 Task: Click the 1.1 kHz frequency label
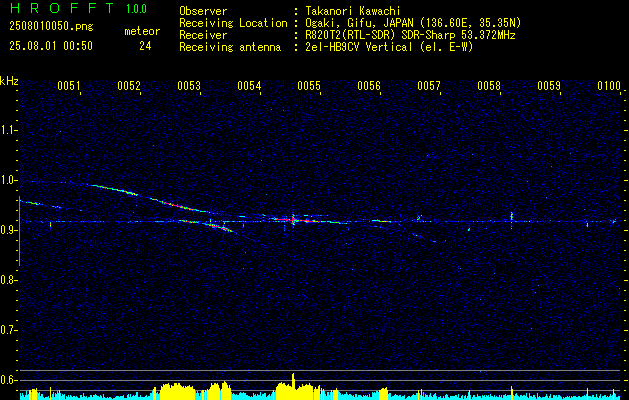pos(8,130)
